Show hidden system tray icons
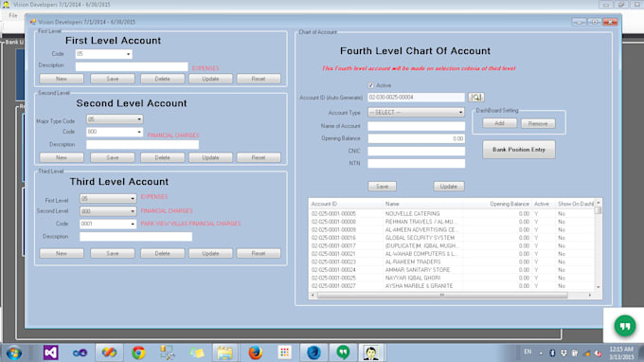 (x=541, y=353)
